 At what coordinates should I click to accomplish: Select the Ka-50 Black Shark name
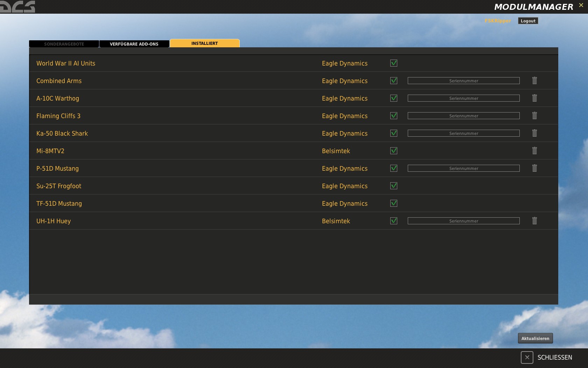pos(62,134)
